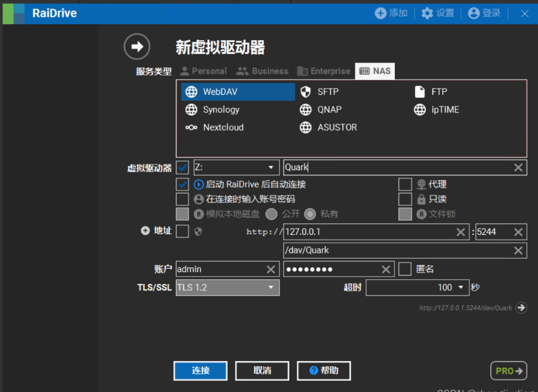The image size is (538, 392).
Task: Click the 帮助 help button
Action: 324,371
